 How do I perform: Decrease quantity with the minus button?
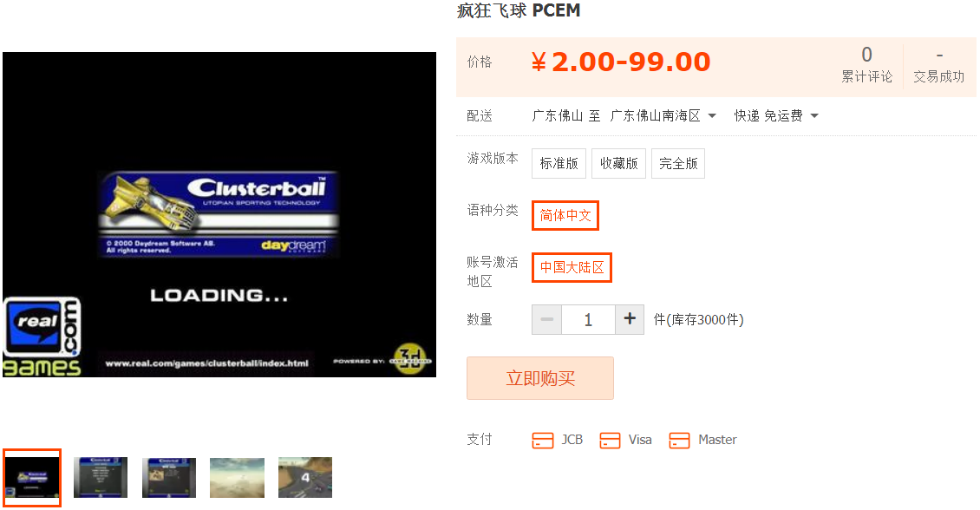(547, 319)
